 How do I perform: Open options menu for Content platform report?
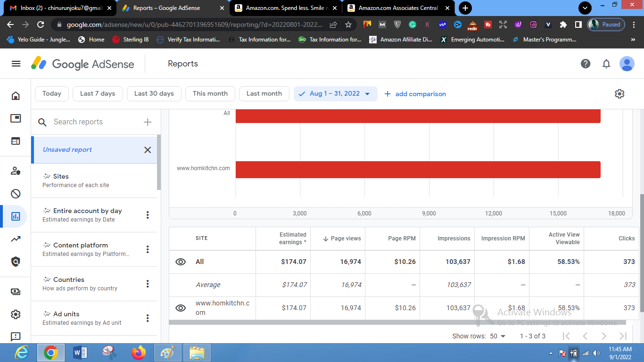point(148,249)
